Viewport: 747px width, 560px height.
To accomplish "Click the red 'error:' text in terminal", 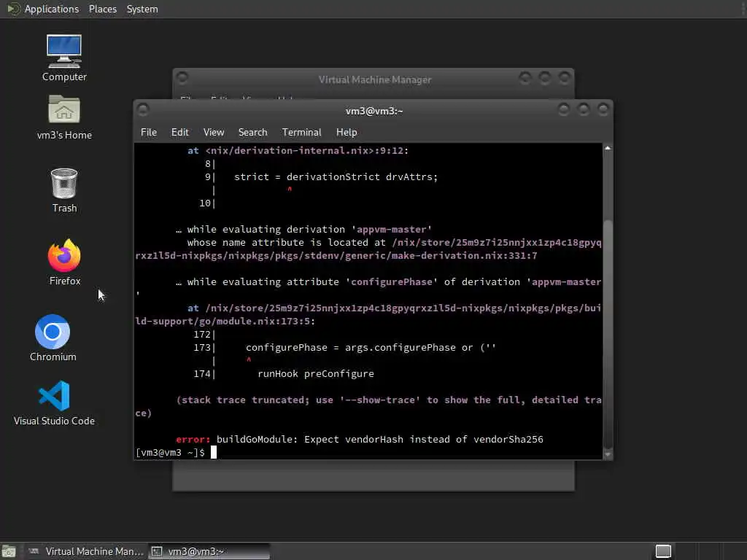I will tap(193, 439).
